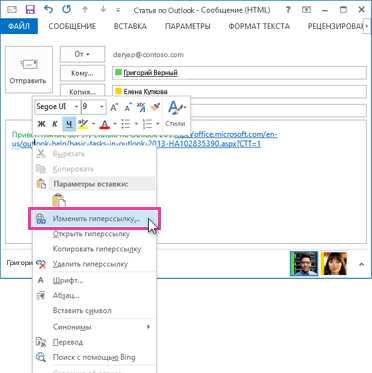372x373 pixels.
Task: Click the paste option clipboard icon
Action: tap(59, 200)
